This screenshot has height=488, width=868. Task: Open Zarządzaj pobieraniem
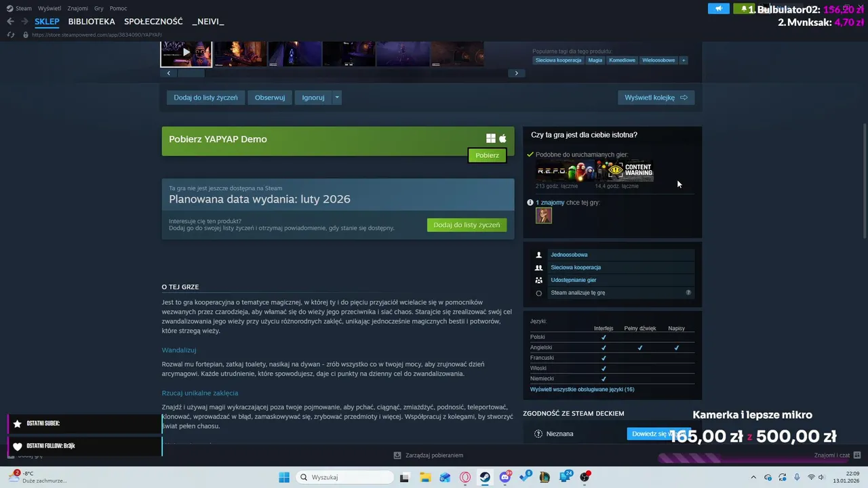click(x=429, y=455)
